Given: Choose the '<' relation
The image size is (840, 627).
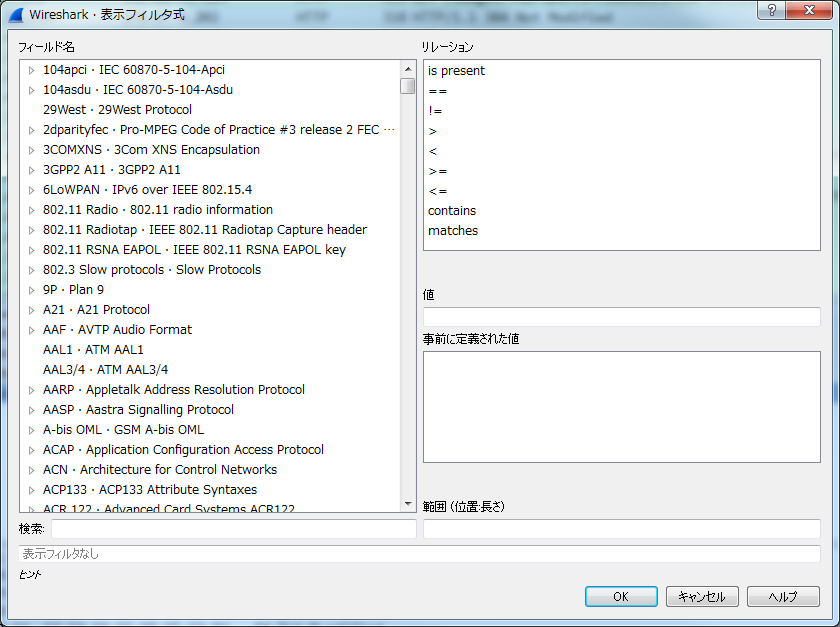Looking at the screenshot, I should pos(433,151).
